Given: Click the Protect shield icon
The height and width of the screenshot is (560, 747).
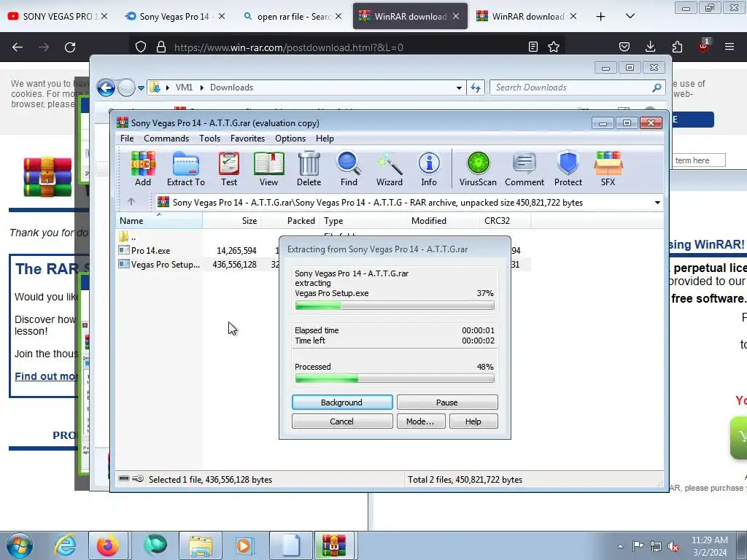Looking at the screenshot, I should 568,169.
